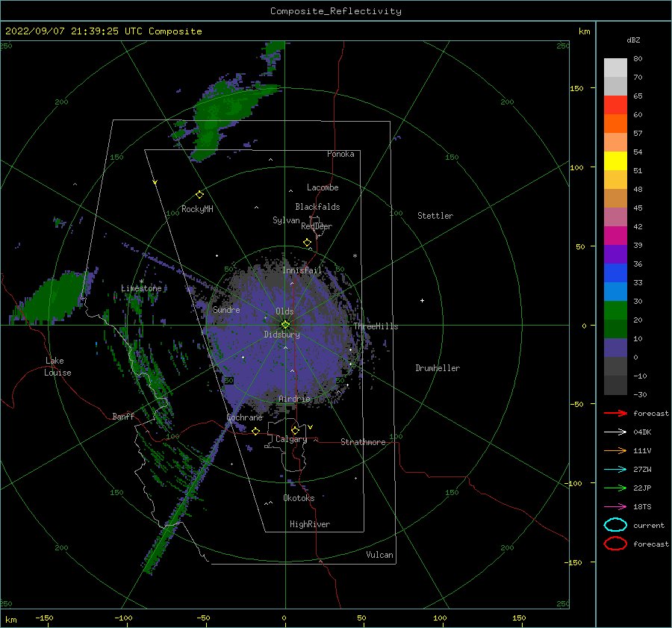This screenshot has width=672, height=628.
Task: Click the red forecast ellipse icon
Action: coord(615,544)
